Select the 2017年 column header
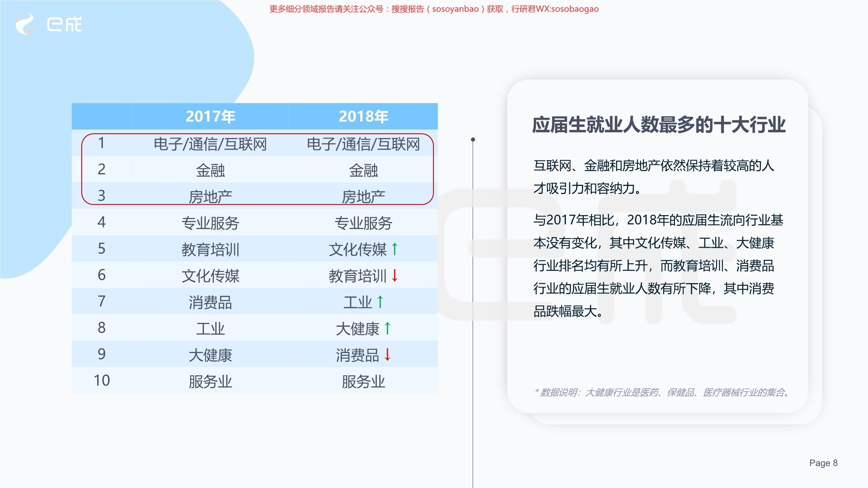 click(210, 116)
